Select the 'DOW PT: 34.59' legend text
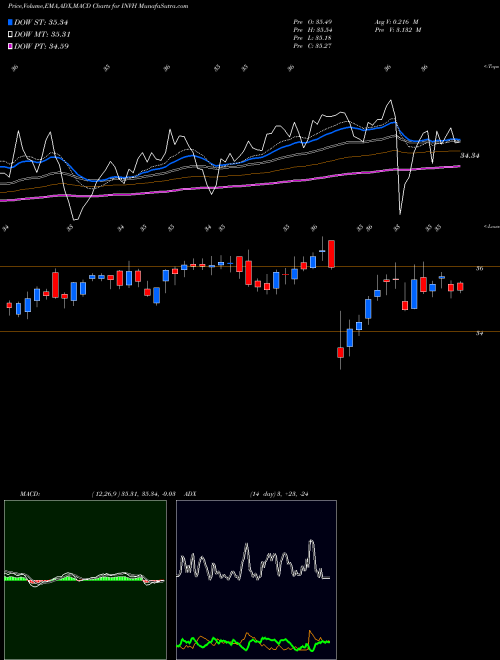The width and height of the screenshot is (500, 660). tap(41, 46)
